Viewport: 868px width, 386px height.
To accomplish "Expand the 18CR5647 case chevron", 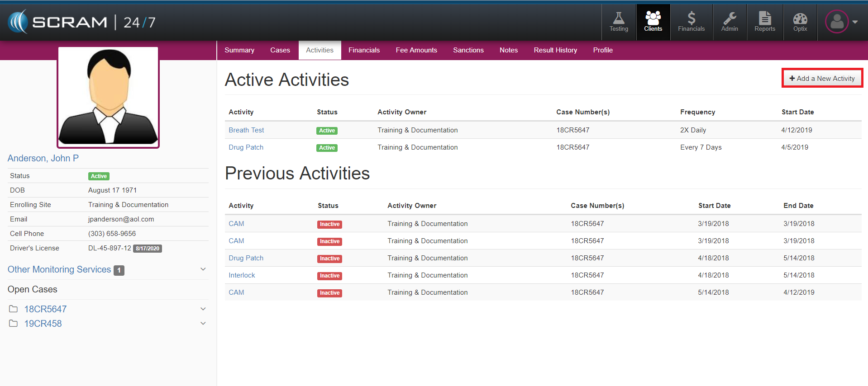I will pyautogui.click(x=203, y=309).
